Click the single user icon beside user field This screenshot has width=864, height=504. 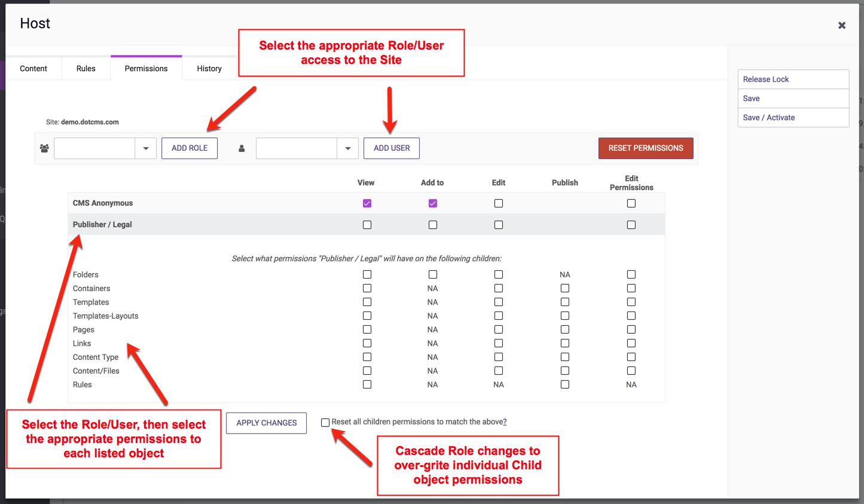click(x=242, y=148)
